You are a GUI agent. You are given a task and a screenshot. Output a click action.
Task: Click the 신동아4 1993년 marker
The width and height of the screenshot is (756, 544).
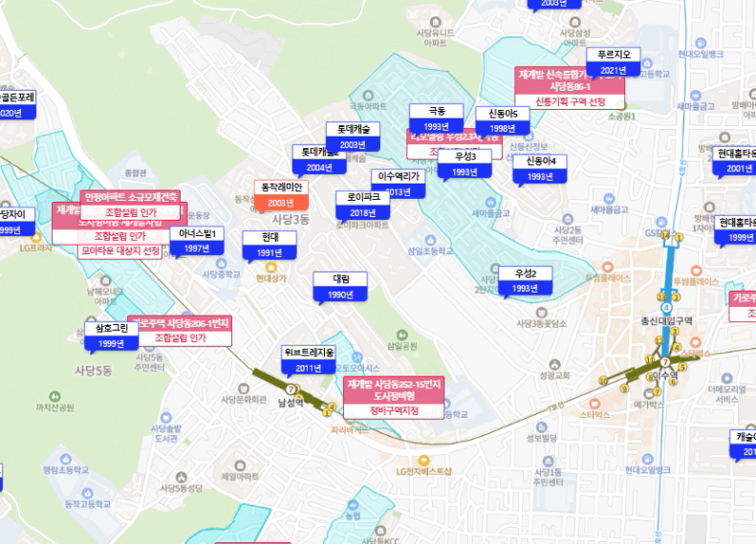click(540, 169)
